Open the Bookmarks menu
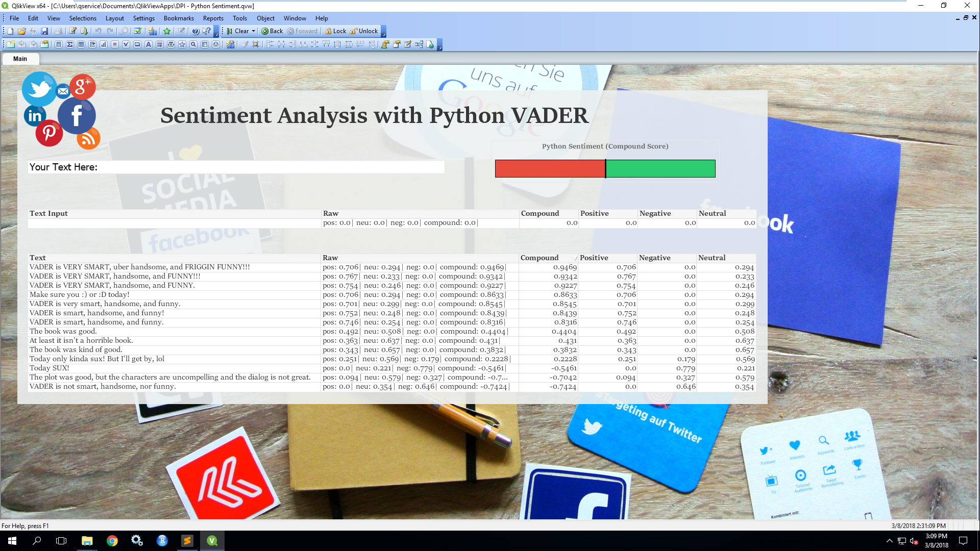The width and height of the screenshot is (980, 551). point(179,18)
